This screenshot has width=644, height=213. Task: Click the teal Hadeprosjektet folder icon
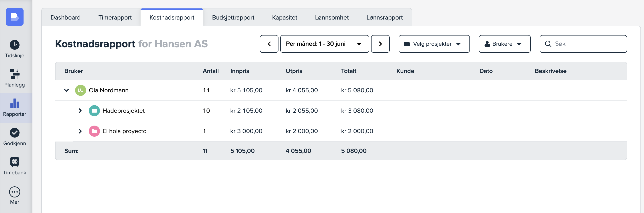(94, 111)
